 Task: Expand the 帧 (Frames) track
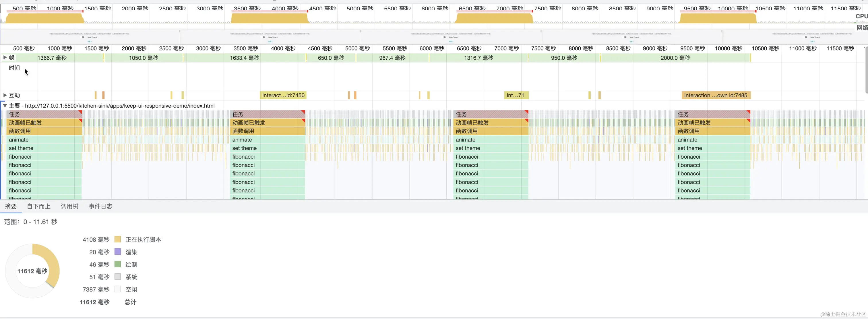tap(5, 58)
